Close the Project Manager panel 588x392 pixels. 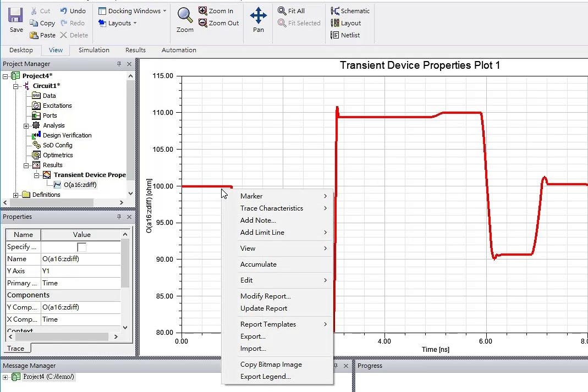(129, 64)
